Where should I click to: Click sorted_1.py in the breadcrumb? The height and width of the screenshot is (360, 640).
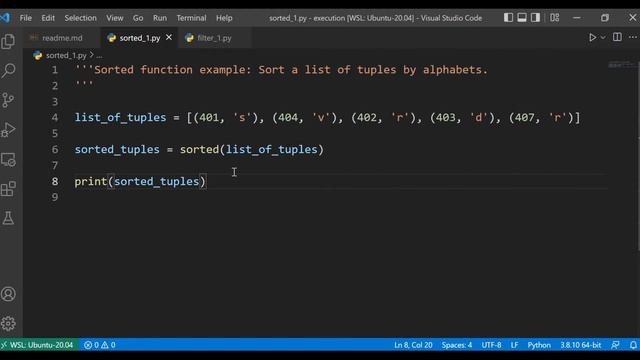(66, 55)
